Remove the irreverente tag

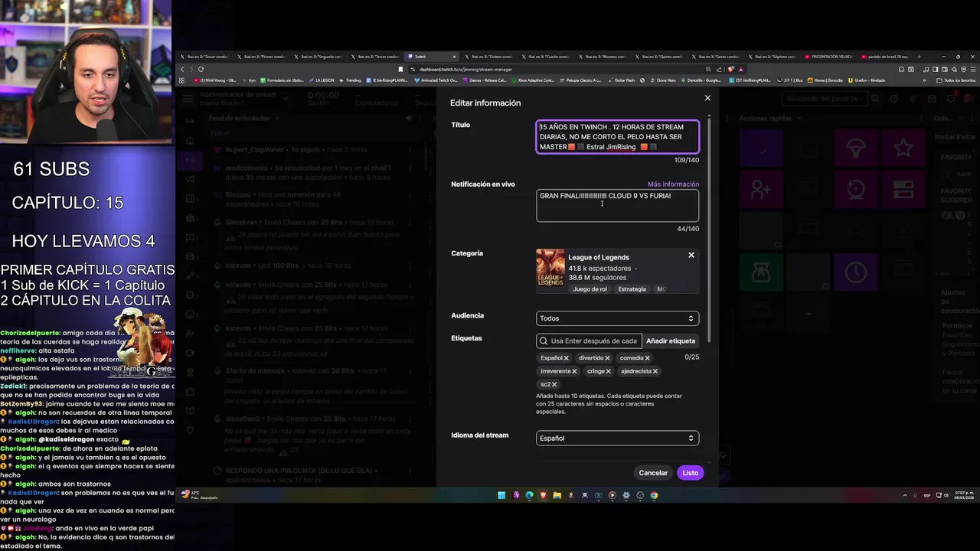[x=574, y=371]
